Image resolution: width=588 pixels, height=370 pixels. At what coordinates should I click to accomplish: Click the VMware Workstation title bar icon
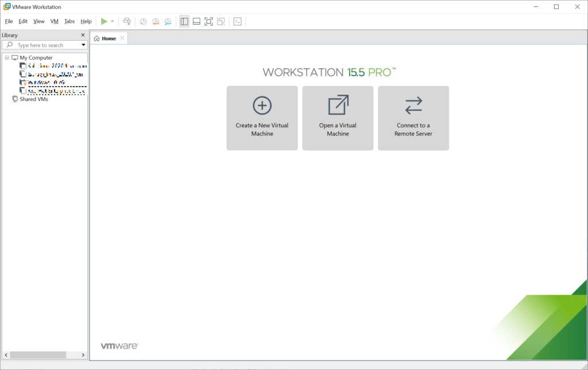[7, 7]
